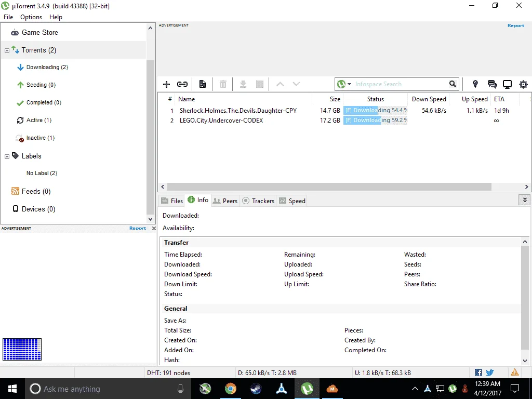Switch to the Peers tab
The height and width of the screenshot is (399, 532).
point(225,201)
